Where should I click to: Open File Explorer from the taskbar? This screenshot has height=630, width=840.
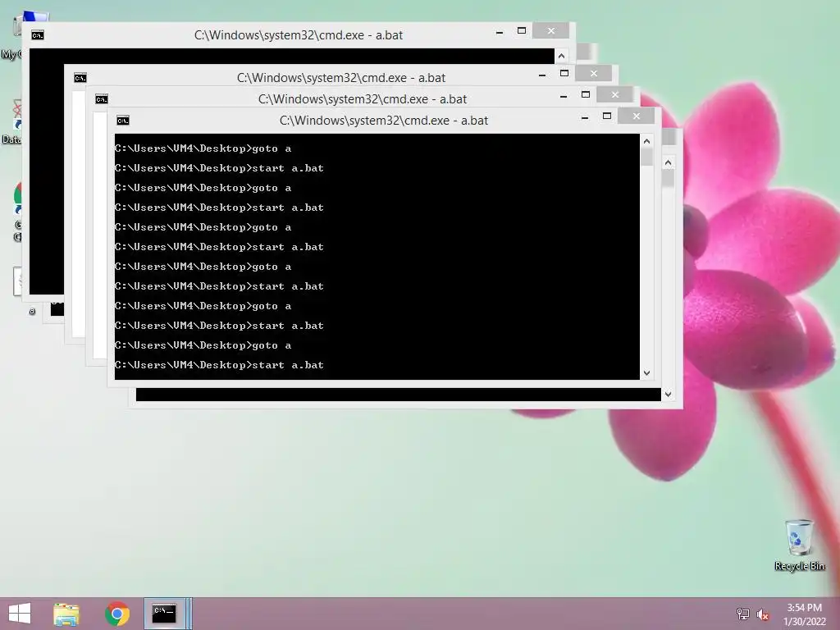coord(66,614)
